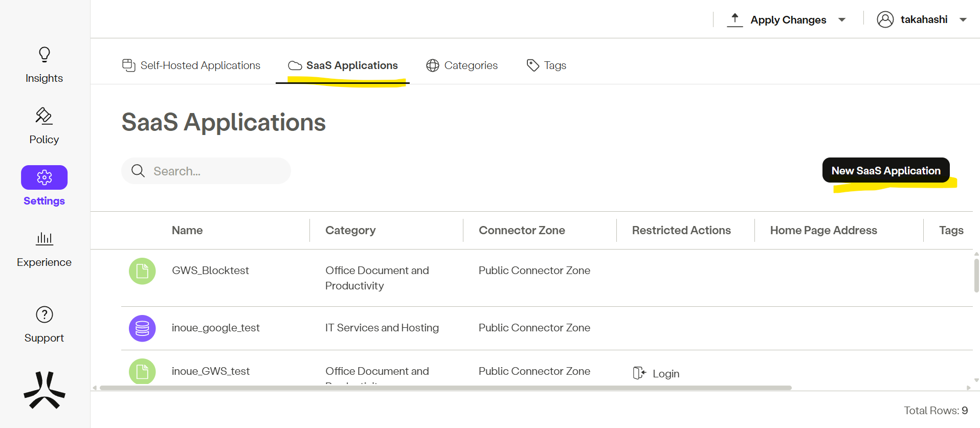This screenshot has width=980, height=428.
Task: Click the Search input field
Action: [215, 171]
